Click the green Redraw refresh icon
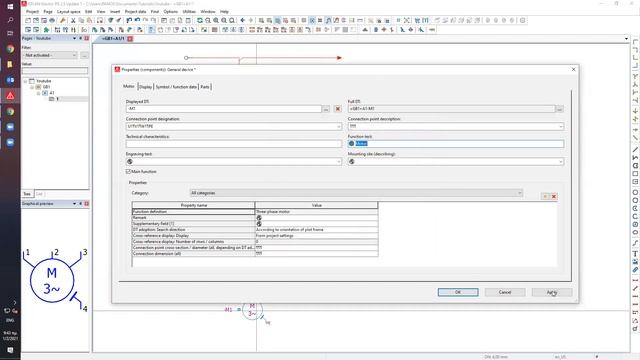The width and height of the screenshot is (640, 360). point(200,20)
